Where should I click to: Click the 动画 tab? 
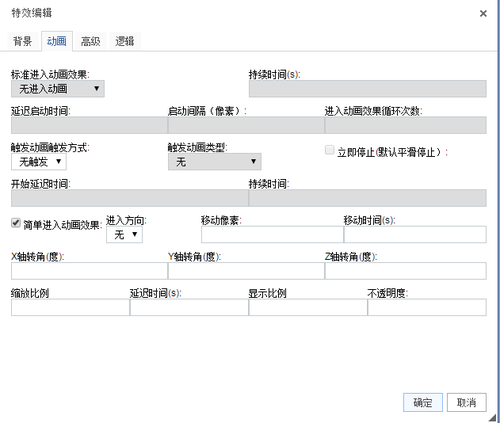tap(57, 41)
